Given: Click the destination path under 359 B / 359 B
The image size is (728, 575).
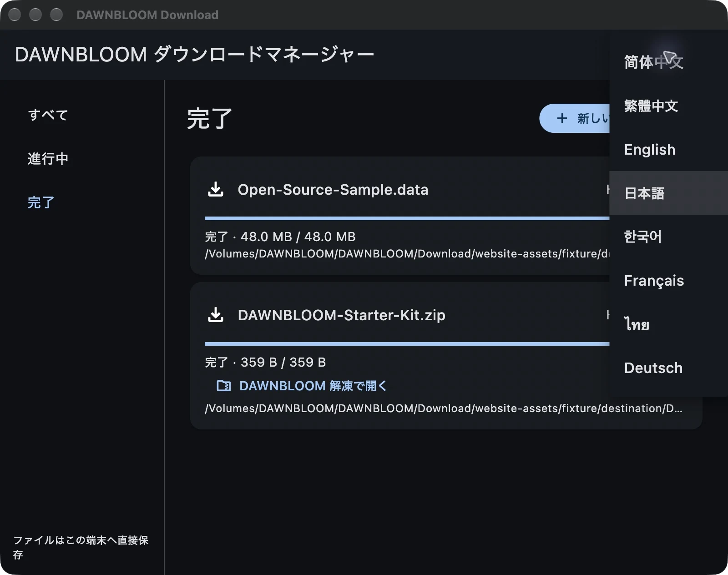Looking at the screenshot, I should (444, 408).
